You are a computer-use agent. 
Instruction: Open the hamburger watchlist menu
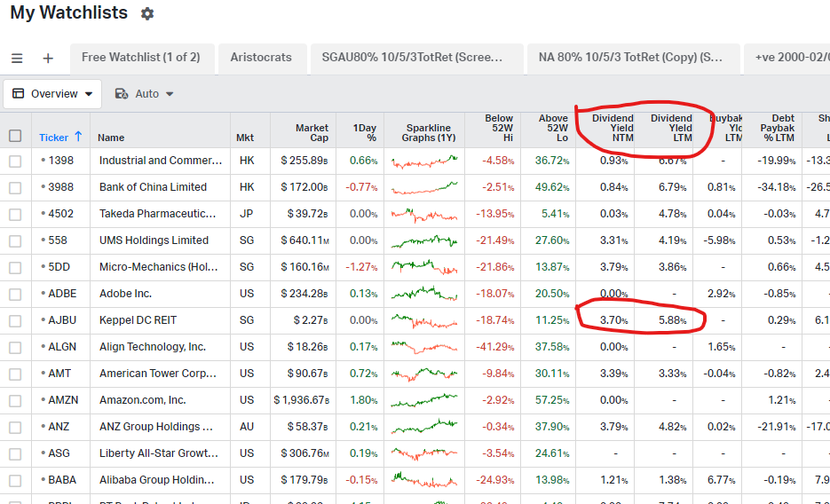point(17,59)
